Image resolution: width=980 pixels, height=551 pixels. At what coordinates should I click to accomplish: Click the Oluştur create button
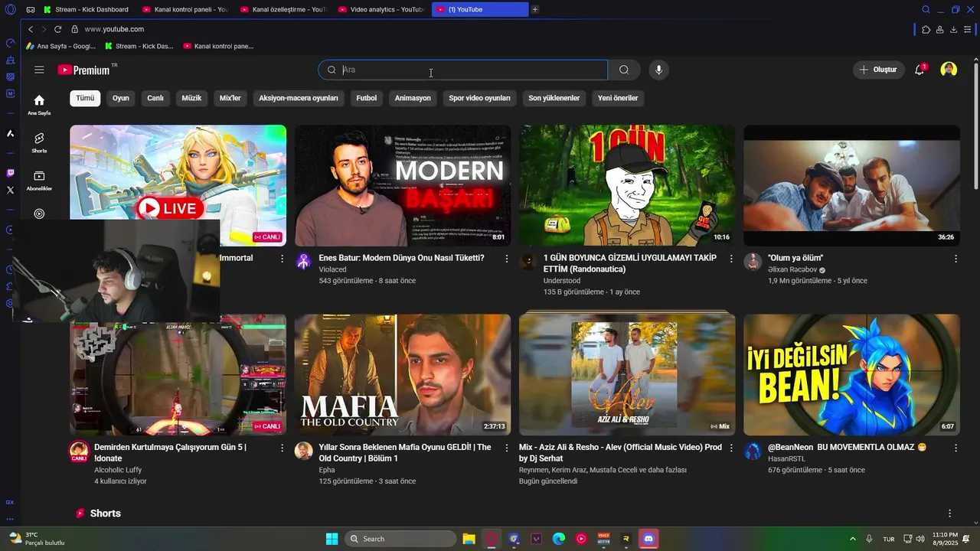[x=879, y=70]
